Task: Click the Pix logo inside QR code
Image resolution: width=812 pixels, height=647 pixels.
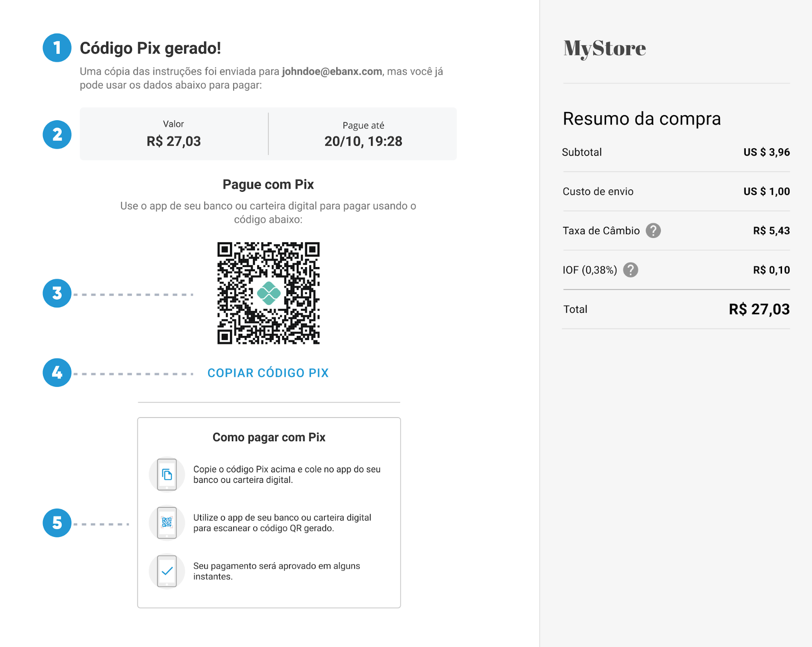Action: [x=269, y=293]
